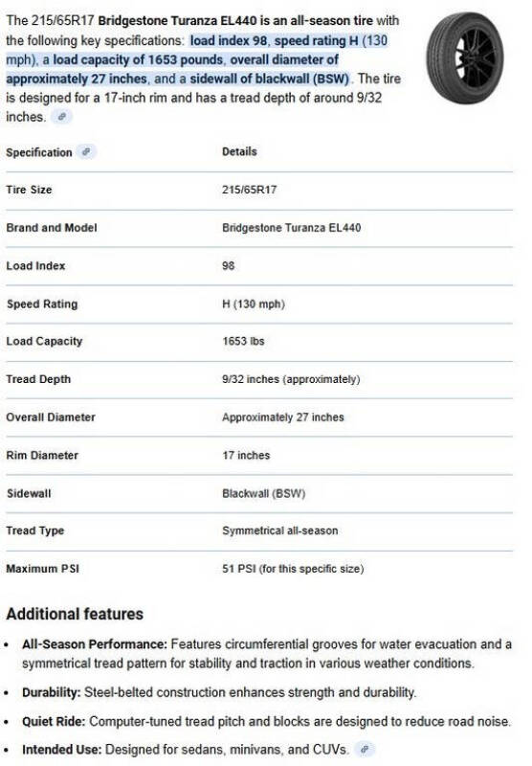This screenshot has height=766, width=532.
Task: Click highlighted 'load capacity of 1653 pounds'
Action: (x=138, y=59)
